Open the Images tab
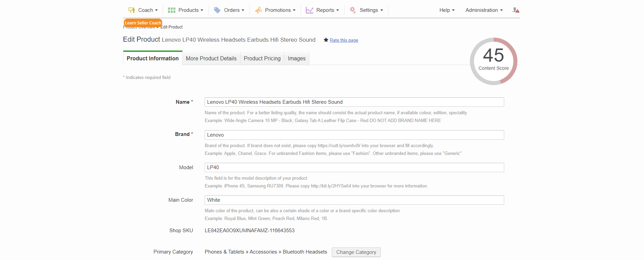Viewport: 644px width, 260px height. (x=297, y=58)
